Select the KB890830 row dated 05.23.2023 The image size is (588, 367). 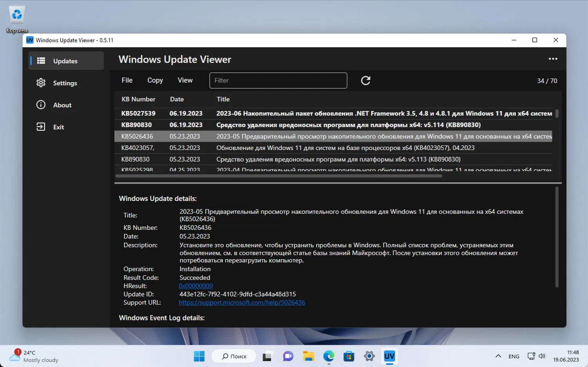(333, 159)
